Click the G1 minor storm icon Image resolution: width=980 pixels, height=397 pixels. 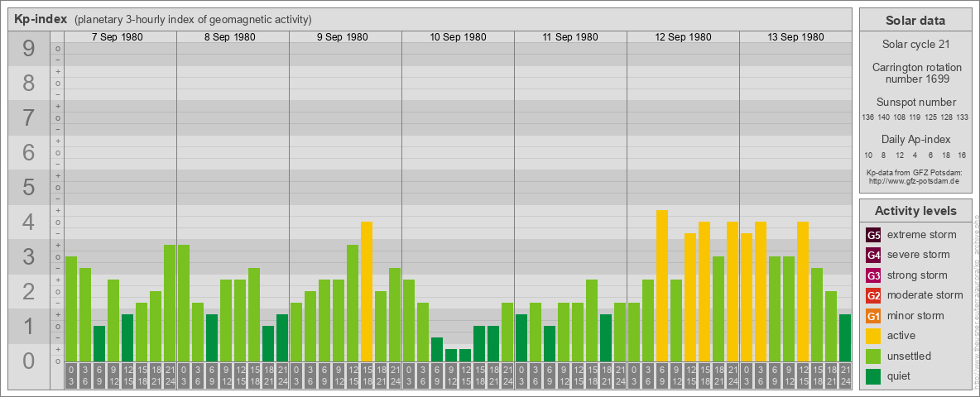tap(873, 316)
